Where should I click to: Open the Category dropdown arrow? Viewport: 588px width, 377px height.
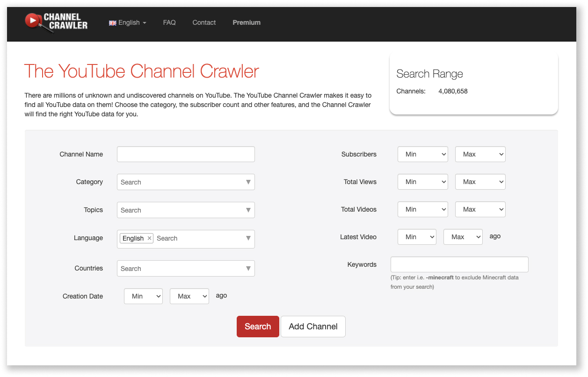tap(248, 182)
